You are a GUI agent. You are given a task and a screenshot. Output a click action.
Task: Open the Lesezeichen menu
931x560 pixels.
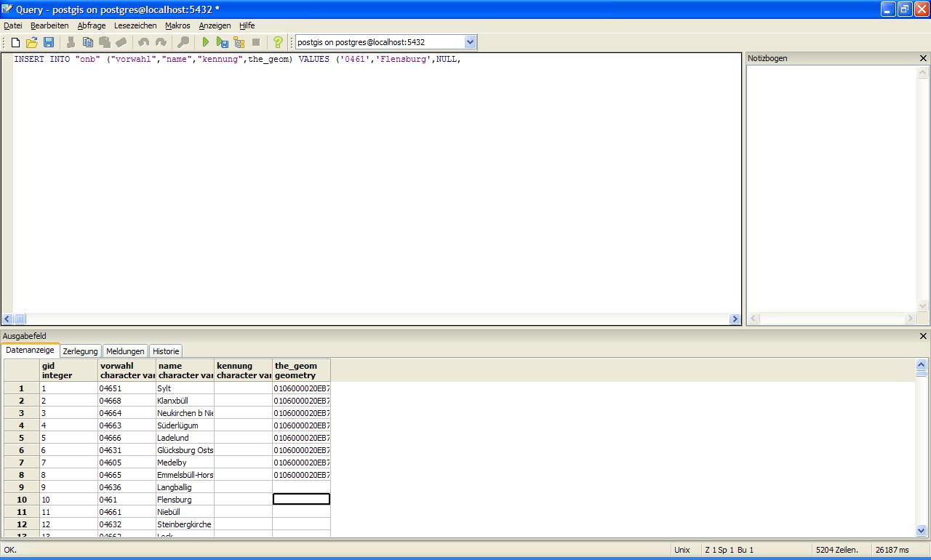[135, 25]
